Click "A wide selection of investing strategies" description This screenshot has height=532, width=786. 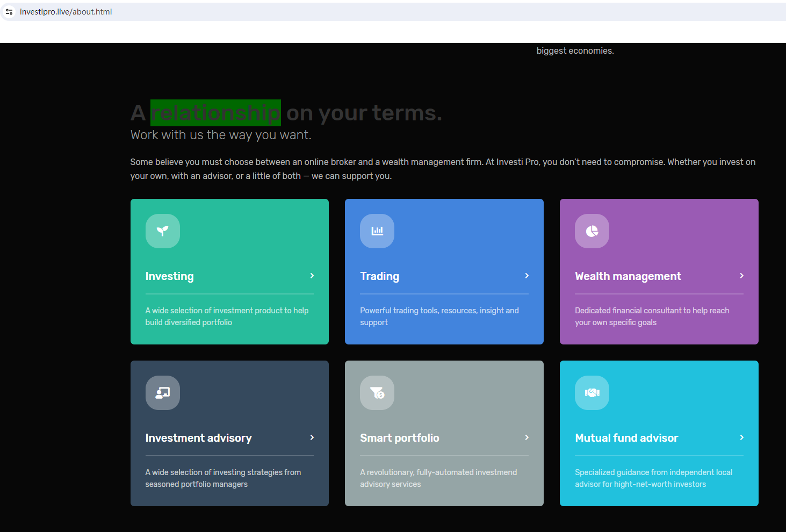click(x=223, y=478)
